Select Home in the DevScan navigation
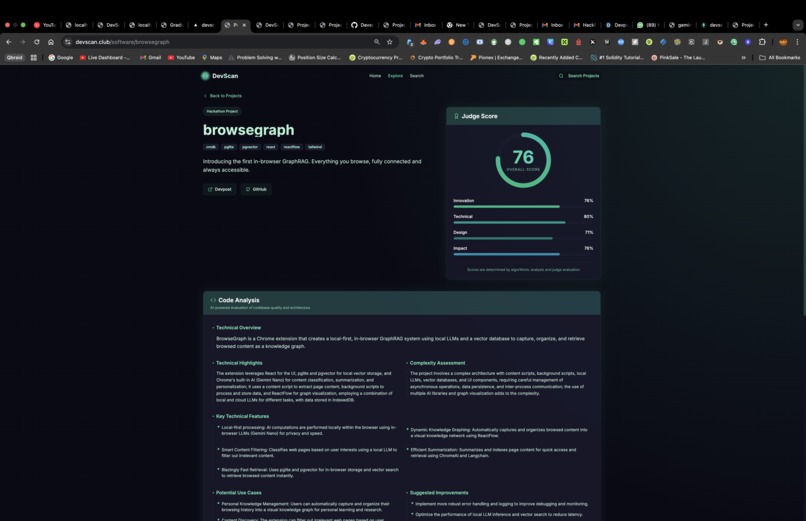The height and width of the screenshot is (521, 806). coord(375,76)
